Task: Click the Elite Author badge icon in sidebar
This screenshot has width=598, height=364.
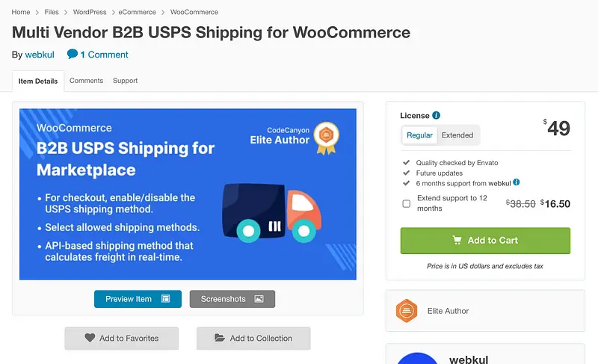Action: 406,310
